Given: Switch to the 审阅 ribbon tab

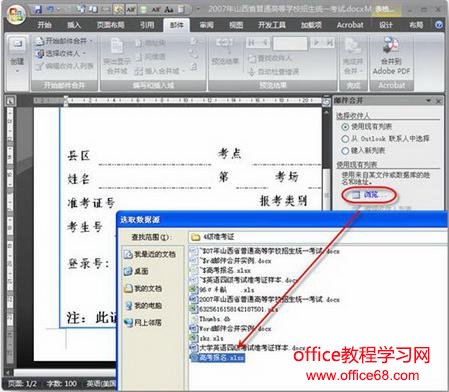Looking at the screenshot, I should 207,25.
